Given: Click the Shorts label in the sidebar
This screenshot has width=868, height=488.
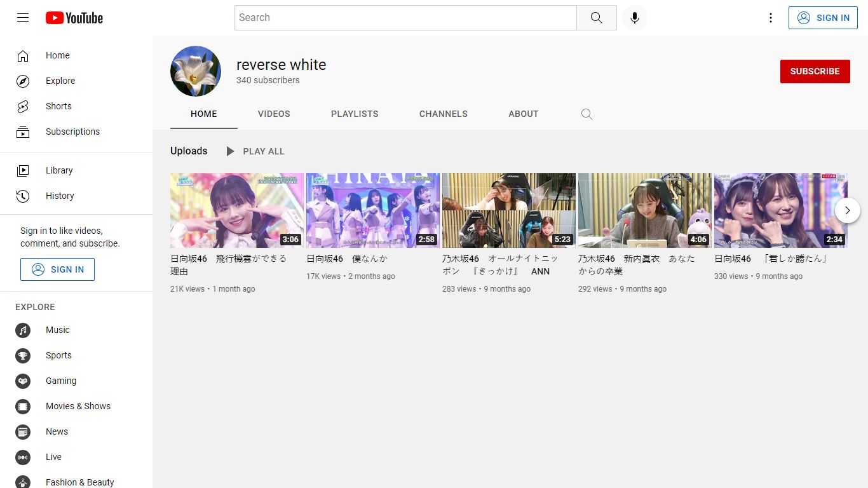Looking at the screenshot, I should tap(58, 106).
